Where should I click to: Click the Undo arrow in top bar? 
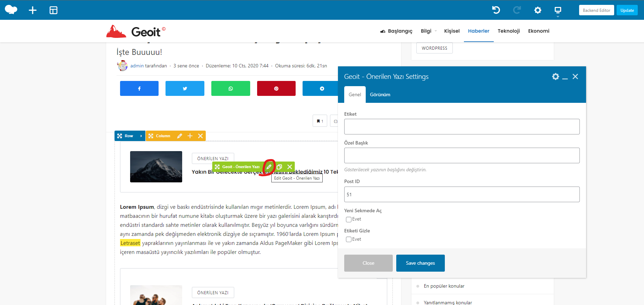point(496,10)
